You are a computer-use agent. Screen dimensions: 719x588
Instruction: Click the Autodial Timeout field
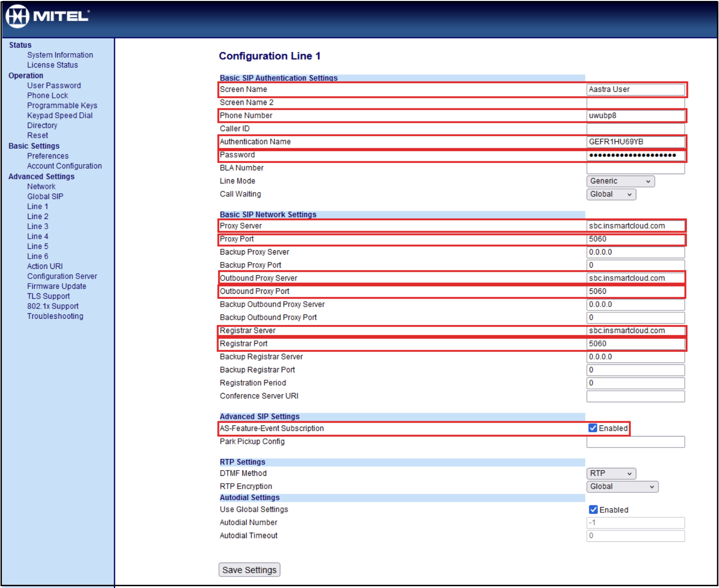[x=635, y=536]
